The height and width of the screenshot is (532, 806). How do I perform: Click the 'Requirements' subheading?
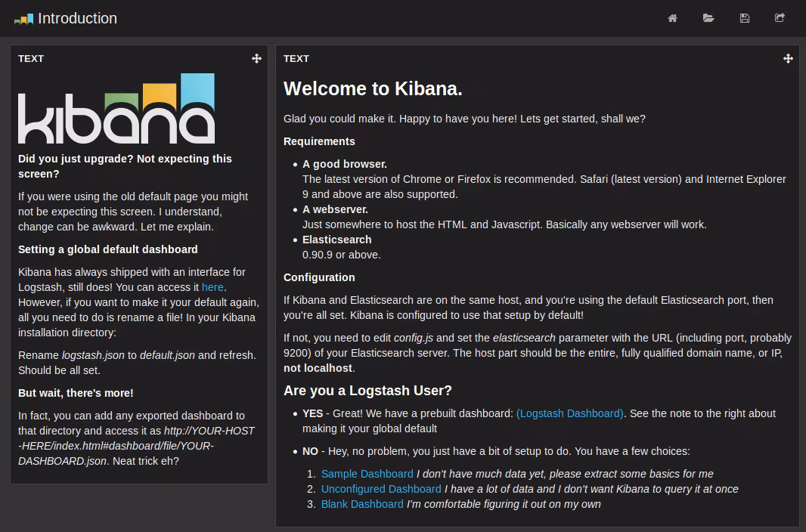pos(319,141)
